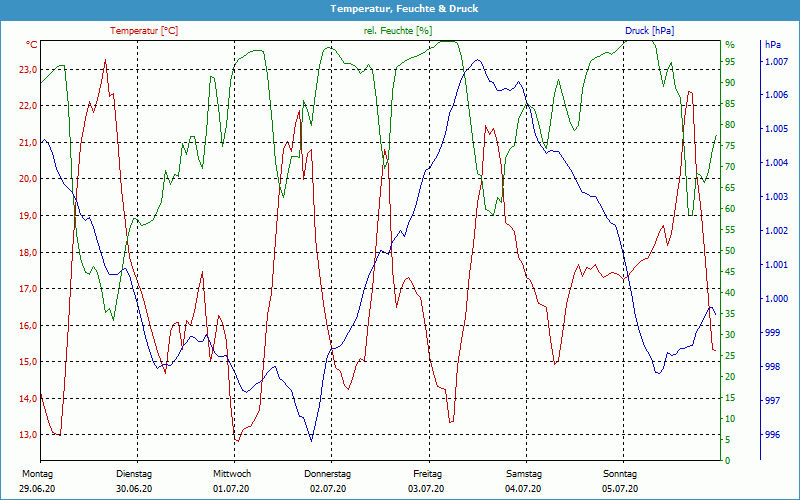The width and height of the screenshot is (800, 500).
Task: Click the blue 'hPa' axis unit label
Action: [x=773, y=44]
